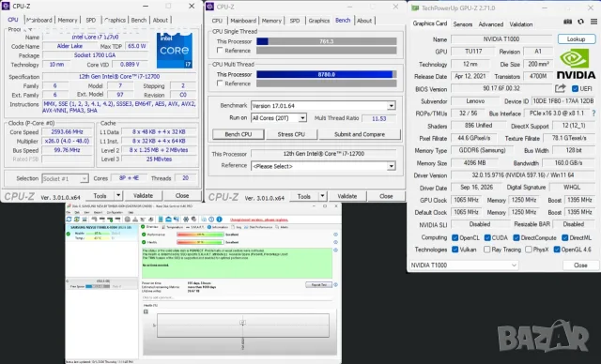Click the Performance gradient bar in Hard Disk Sentinel
601x364 pixels.
(200, 235)
